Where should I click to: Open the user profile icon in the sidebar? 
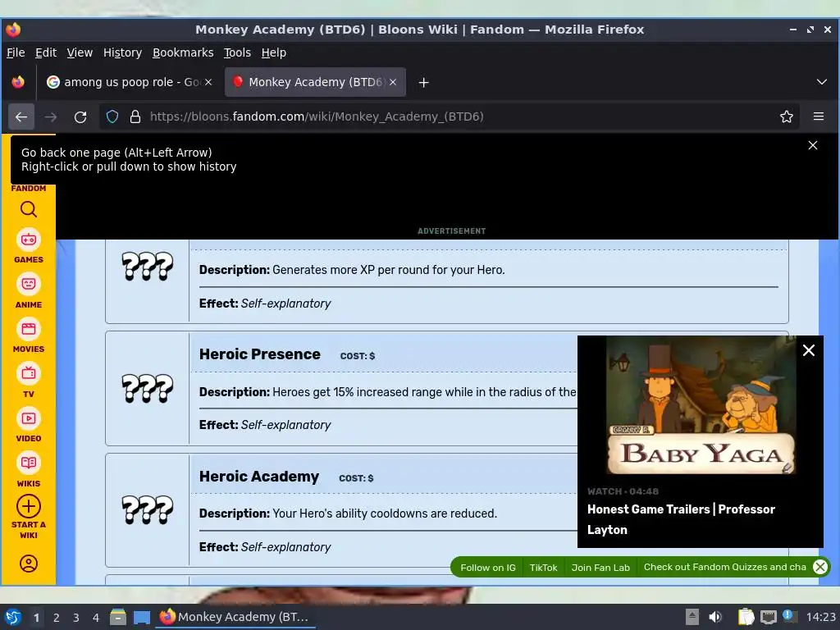coord(29,564)
